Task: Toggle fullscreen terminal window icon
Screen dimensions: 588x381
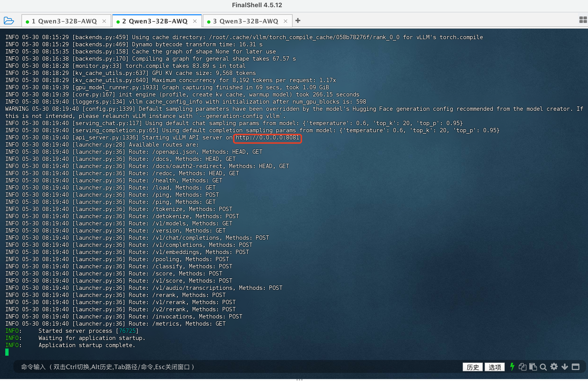Action: click(x=575, y=367)
